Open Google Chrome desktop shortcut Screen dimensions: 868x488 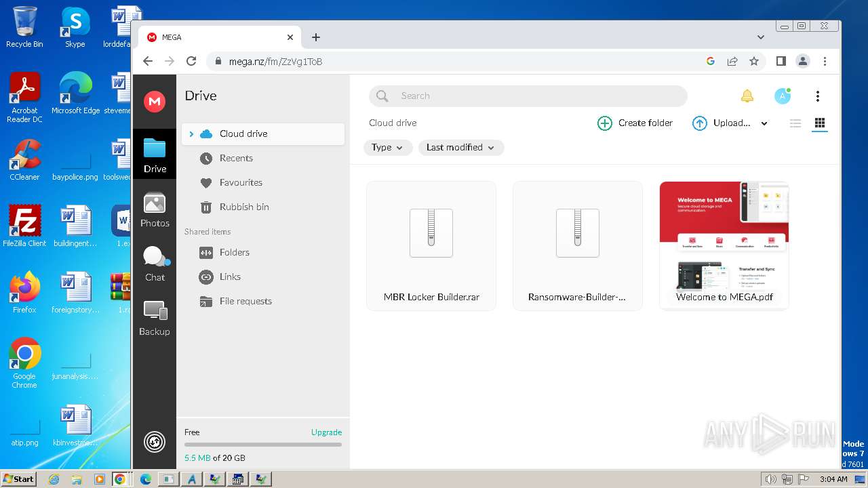[24, 363]
